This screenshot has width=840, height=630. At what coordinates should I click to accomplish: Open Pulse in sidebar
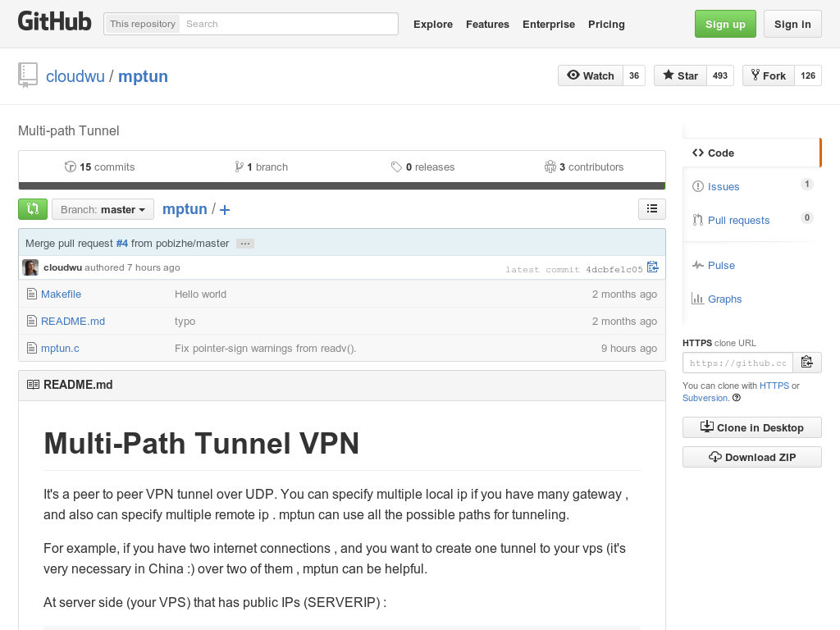click(x=721, y=265)
